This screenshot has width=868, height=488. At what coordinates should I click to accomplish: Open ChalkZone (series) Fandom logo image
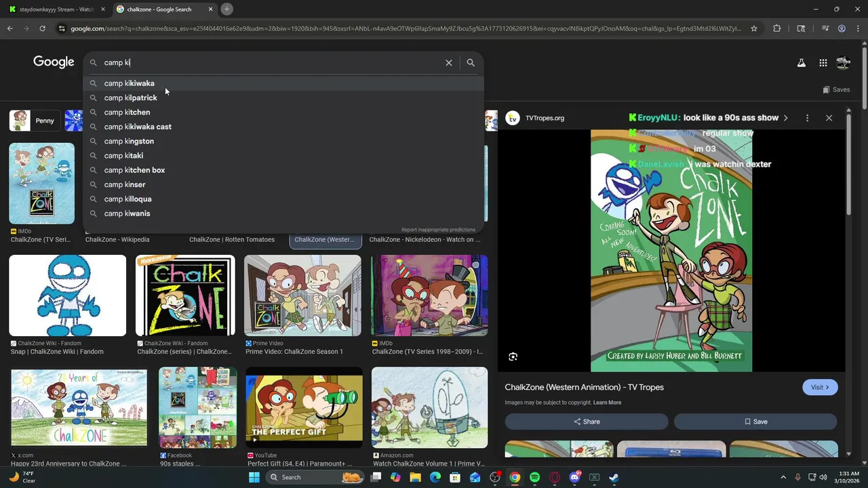tap(185, 296)
